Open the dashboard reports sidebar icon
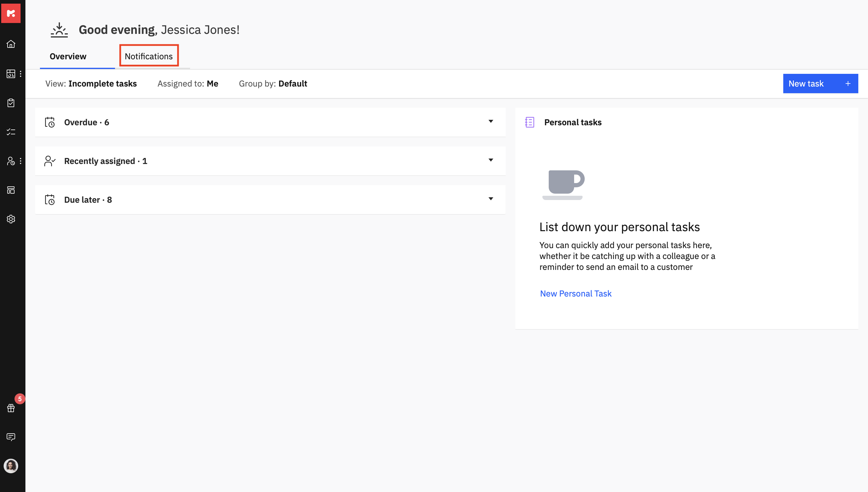 tap(11, 74)
